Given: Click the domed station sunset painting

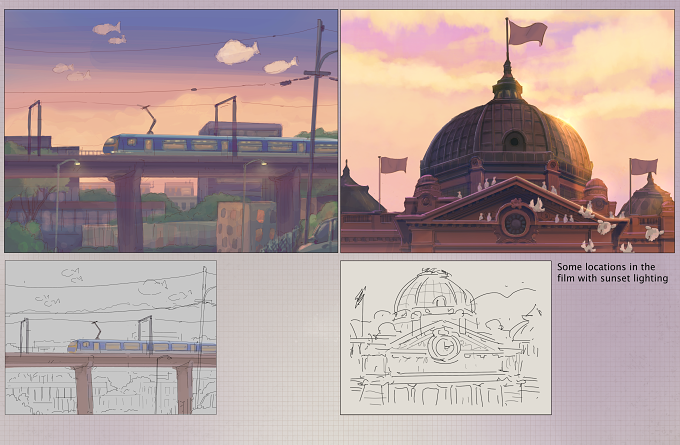Looking at the screenshot, I should 507,131.
